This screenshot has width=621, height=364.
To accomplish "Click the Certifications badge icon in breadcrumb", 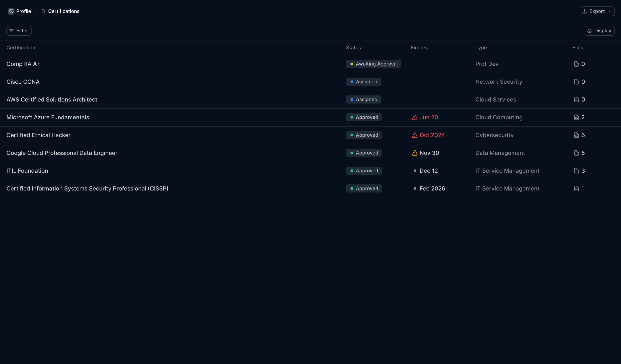I will click(43, 11).
